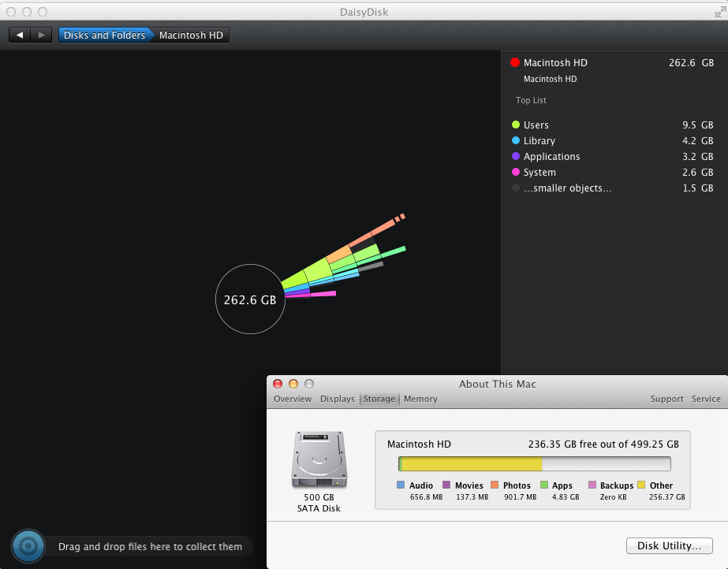Click the 'Top List' heading
The image size is (728, 569).
[531, 100]
